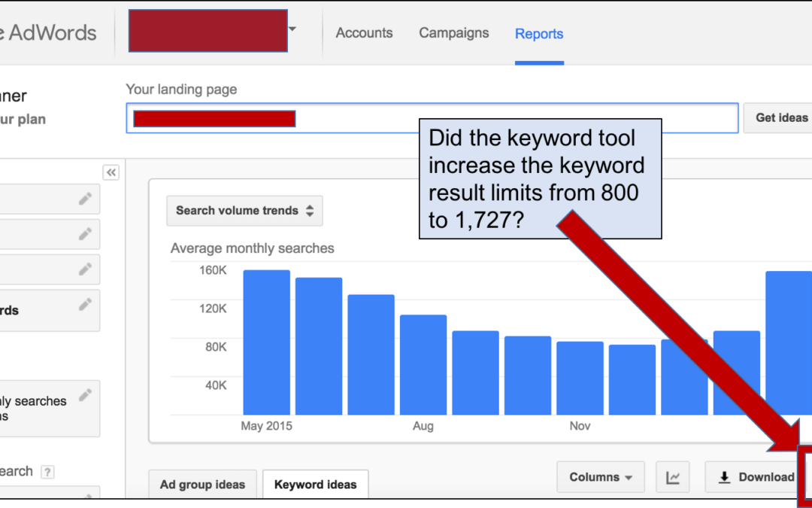812x508 pixels.
Task: Open the account selector dropdown arrow
Action: coord(292,30)
